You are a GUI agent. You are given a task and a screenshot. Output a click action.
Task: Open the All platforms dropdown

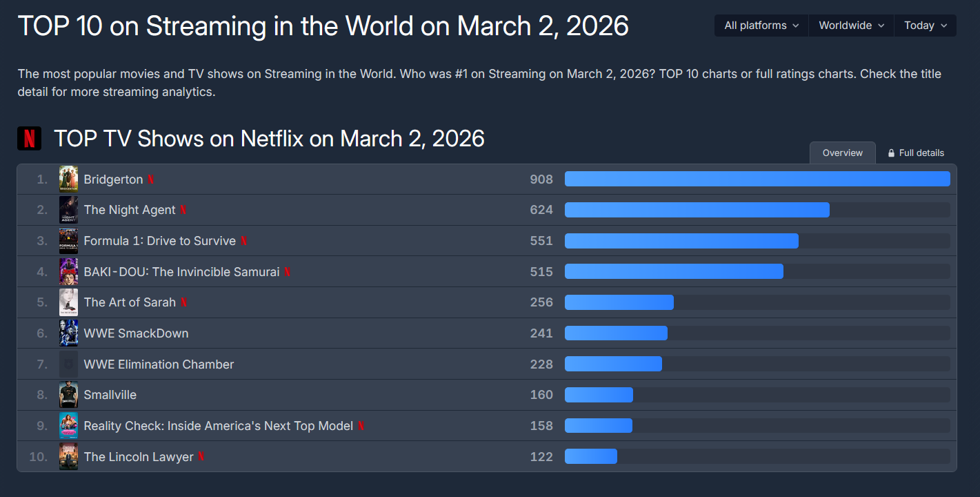761,26
